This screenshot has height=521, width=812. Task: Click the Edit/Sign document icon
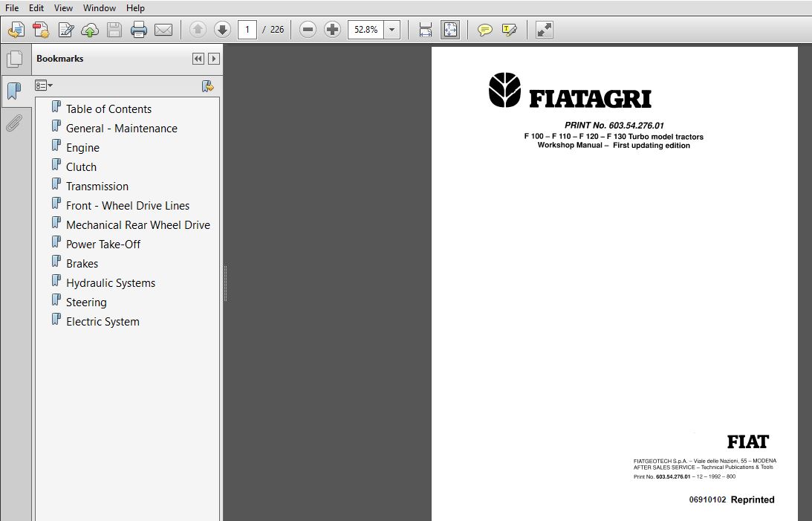[66, 30]
